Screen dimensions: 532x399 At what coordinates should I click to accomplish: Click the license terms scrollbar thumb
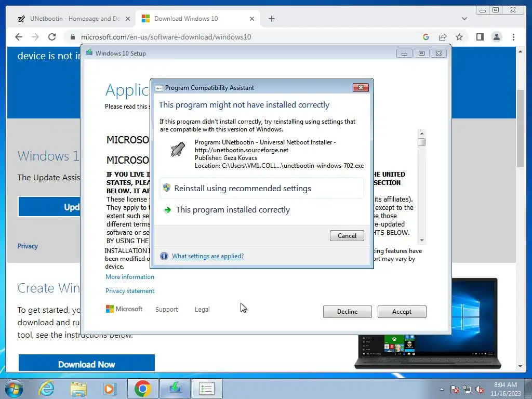tap(422, 142)
